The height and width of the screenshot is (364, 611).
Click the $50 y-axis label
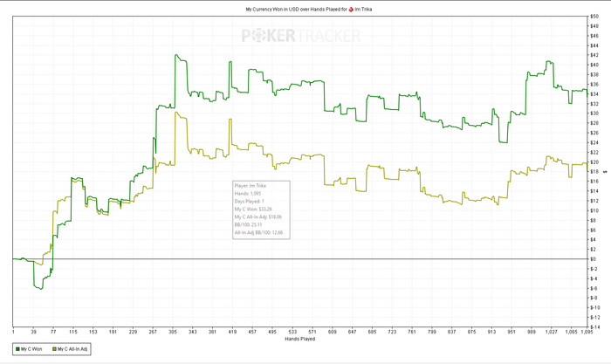(594, 17)
